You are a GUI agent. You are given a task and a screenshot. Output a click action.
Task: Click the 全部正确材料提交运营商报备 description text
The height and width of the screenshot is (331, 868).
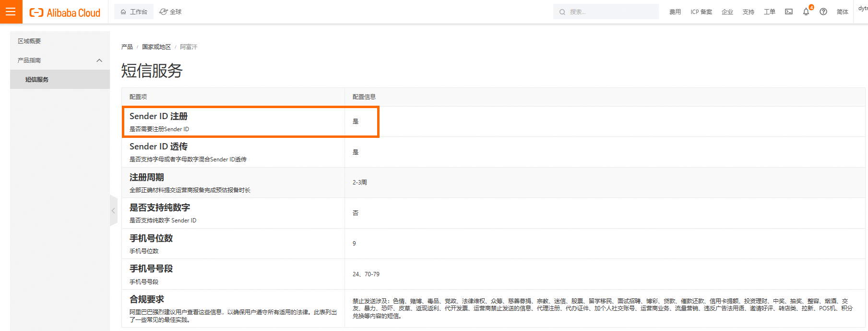[190, 190]
